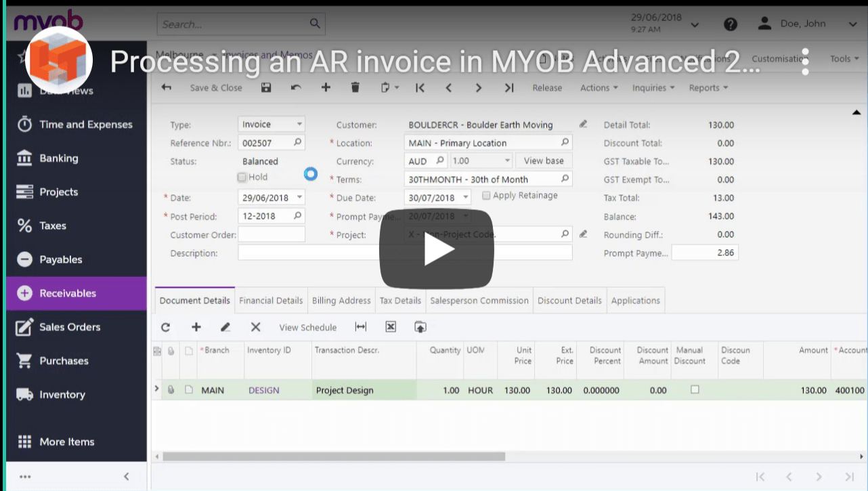Click Terms lookup magnifier
Image resolution: width=868 pixels, height=491 pixels.
[565, 179]
